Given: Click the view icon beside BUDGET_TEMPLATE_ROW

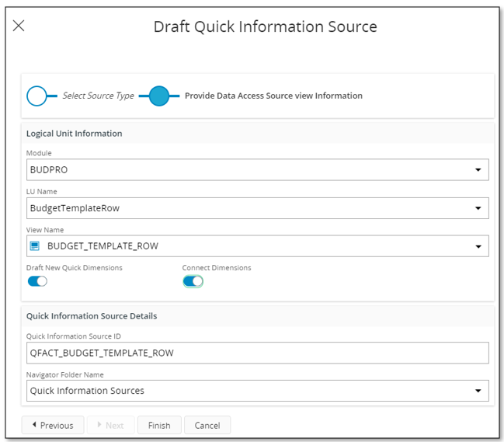Looking at the screenshot, I should 35,246.
